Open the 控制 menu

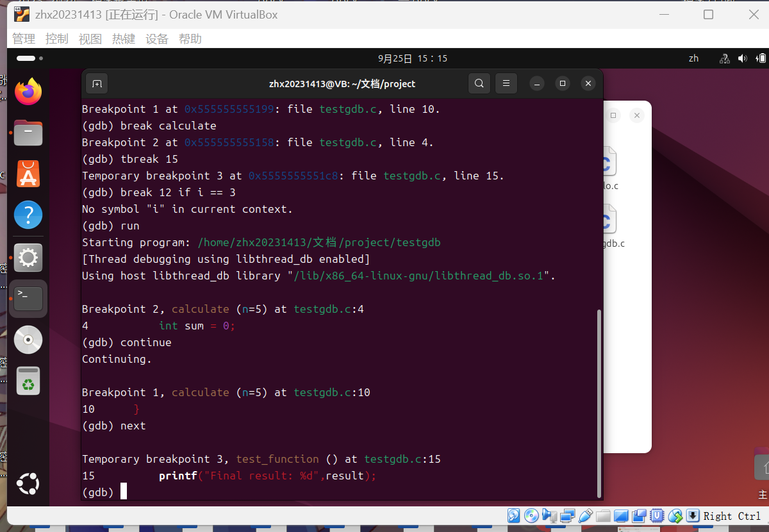[57, 39]
